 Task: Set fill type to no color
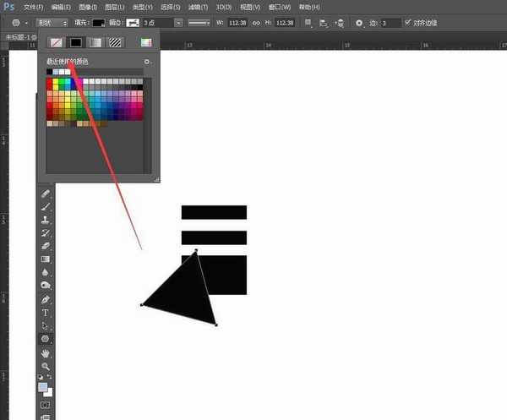tap(57, 41)
